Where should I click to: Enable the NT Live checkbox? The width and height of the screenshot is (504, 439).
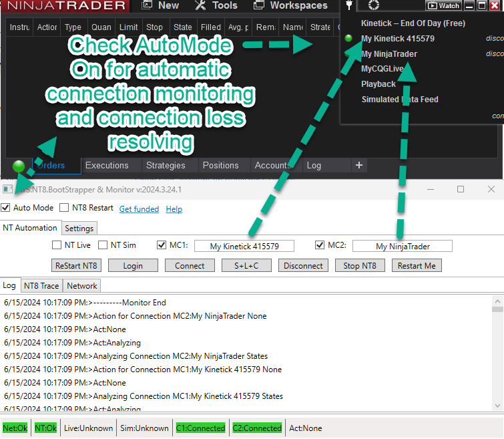[57, 245]
